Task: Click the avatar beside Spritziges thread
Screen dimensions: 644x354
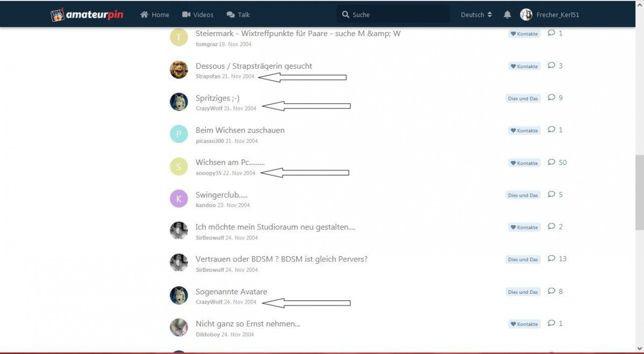Action: point(179,102)
